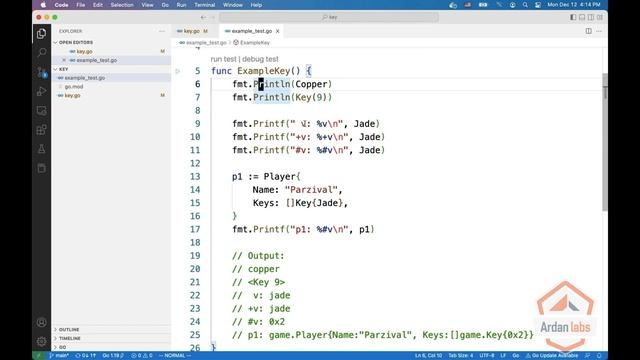
Task: Click the main branch in status bar
Action: pos(59,356)
